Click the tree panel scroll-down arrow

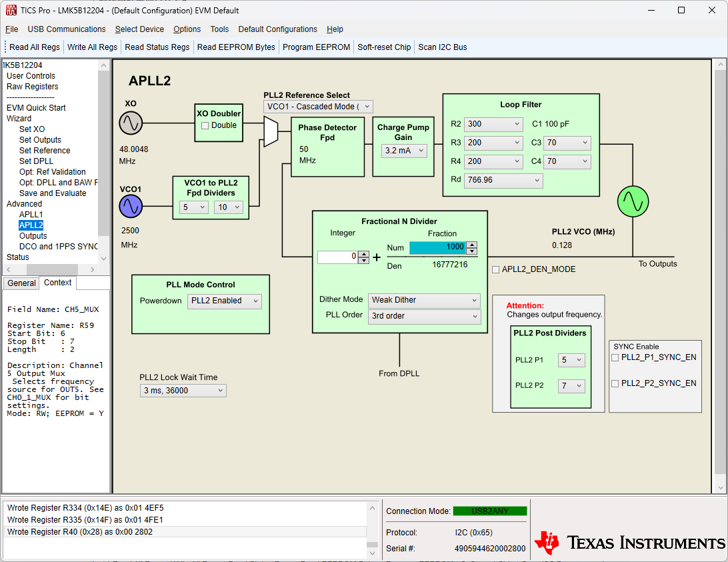pos(103,259)
